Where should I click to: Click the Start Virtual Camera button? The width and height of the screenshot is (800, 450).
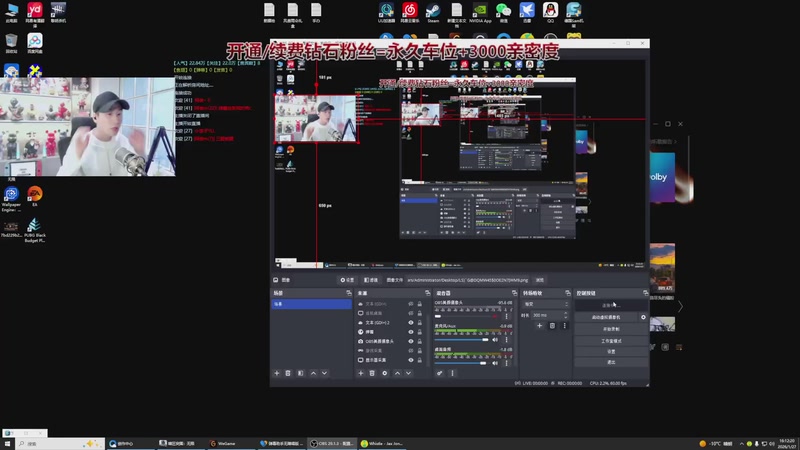click(606, 317)
